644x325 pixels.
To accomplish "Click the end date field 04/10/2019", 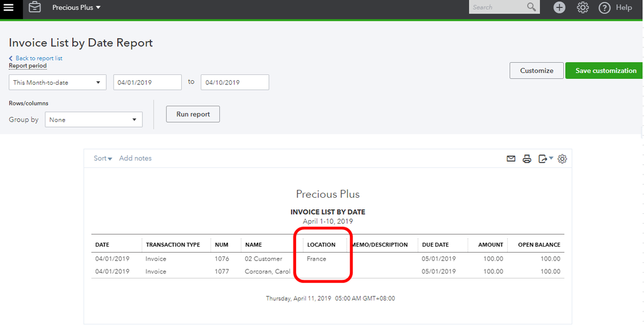I will [x=235, y=82].
